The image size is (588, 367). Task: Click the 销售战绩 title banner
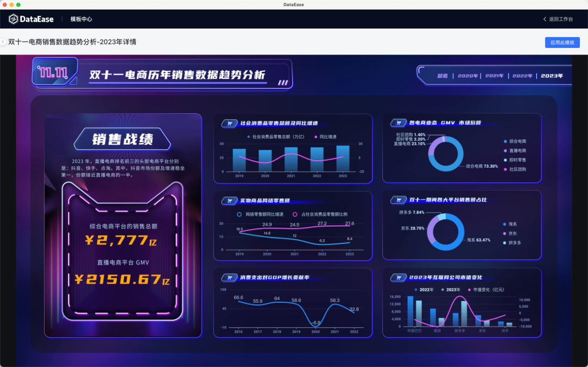pos(122,139)
